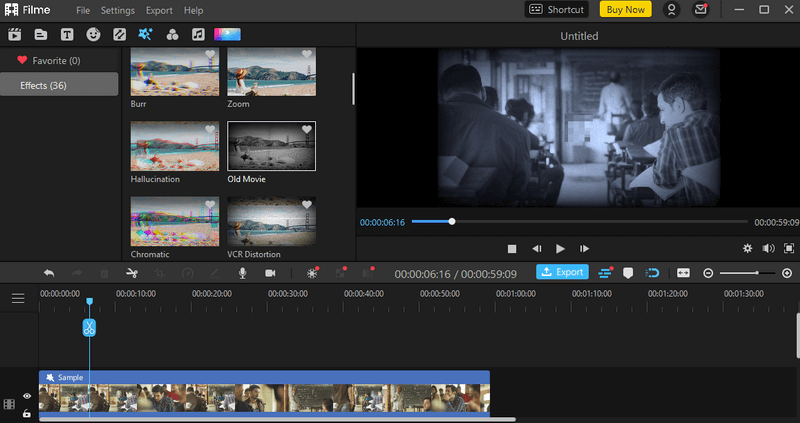Screen dimensions: 800x423
Task: Click the blue Export button
Action: pos(562,272)
